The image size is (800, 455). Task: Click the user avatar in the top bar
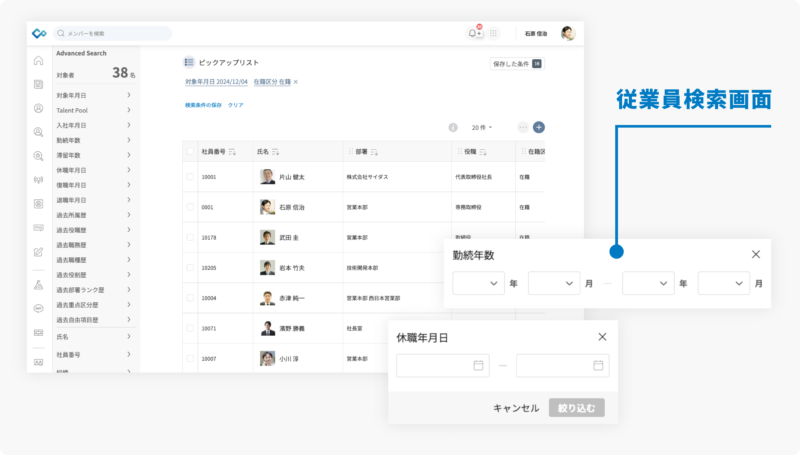(x=568, y=33)
